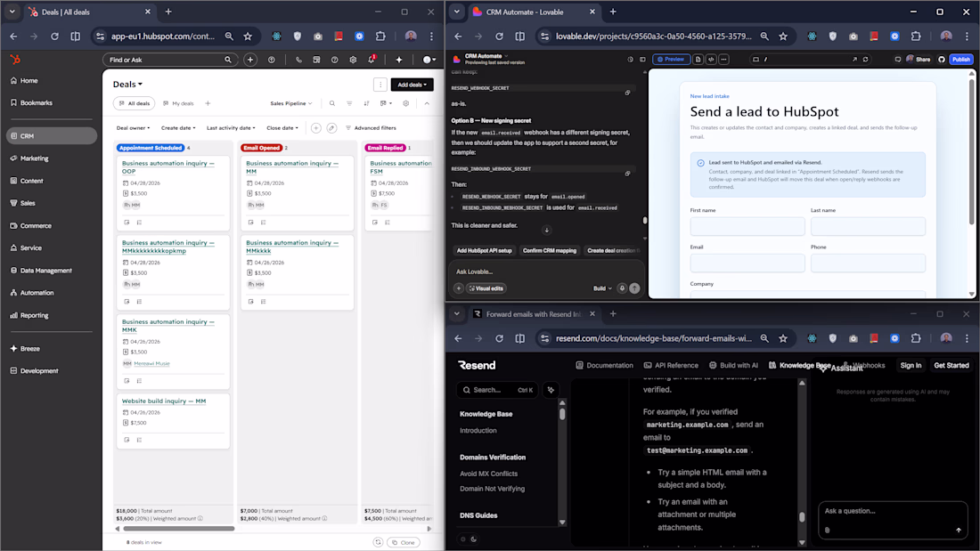The image size is (980, 551).
Task: Send the Lovable message arrow button
Action: 634,288
